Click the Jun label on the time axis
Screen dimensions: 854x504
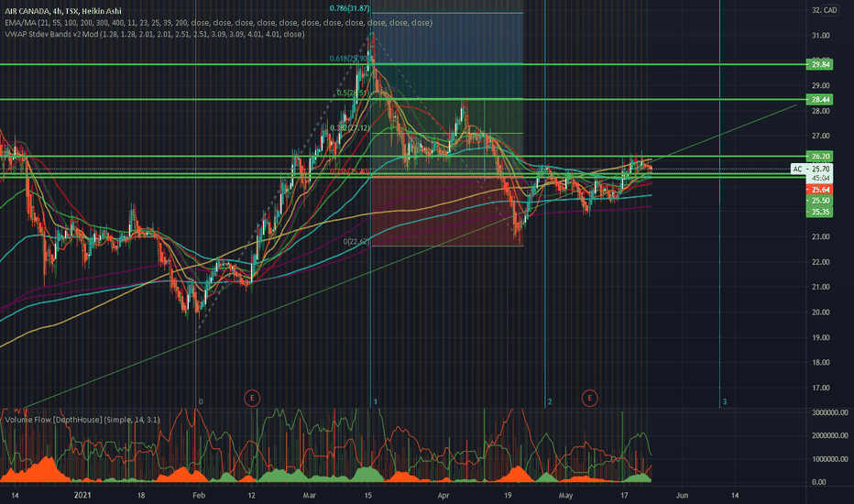[682, 495]
